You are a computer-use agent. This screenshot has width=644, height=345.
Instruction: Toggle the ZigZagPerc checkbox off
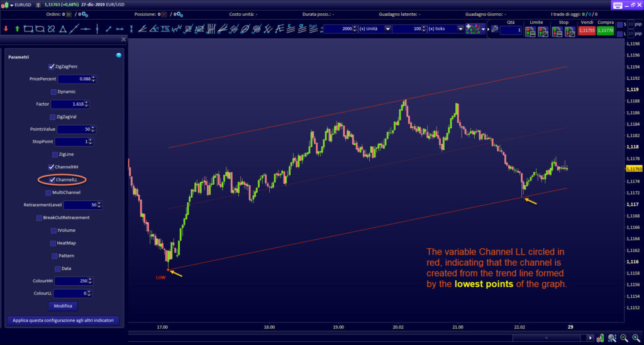52,67
